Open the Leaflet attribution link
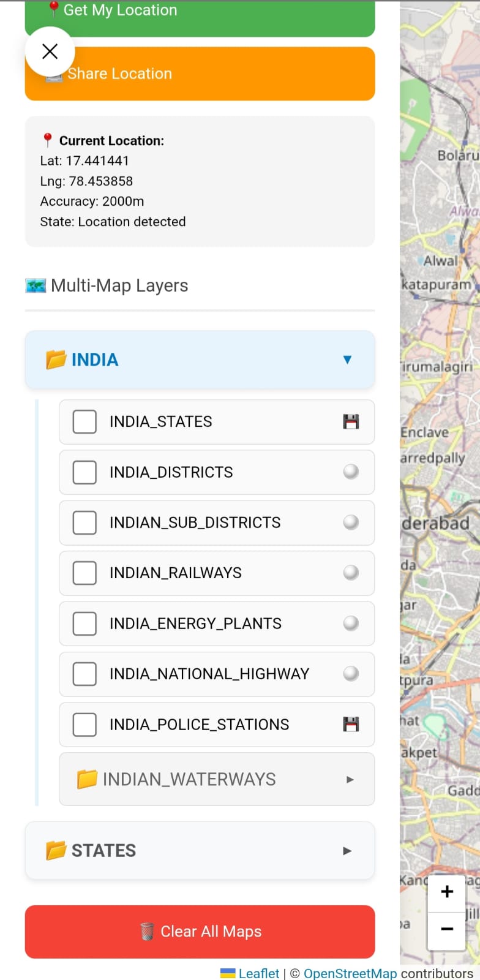Viewport: 480px width, 980px height. coord(258,973)
